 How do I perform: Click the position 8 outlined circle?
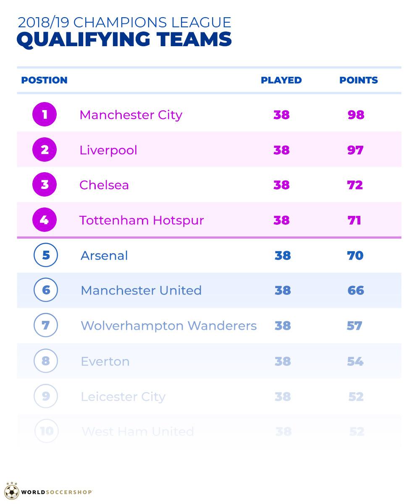coord(46,361)
